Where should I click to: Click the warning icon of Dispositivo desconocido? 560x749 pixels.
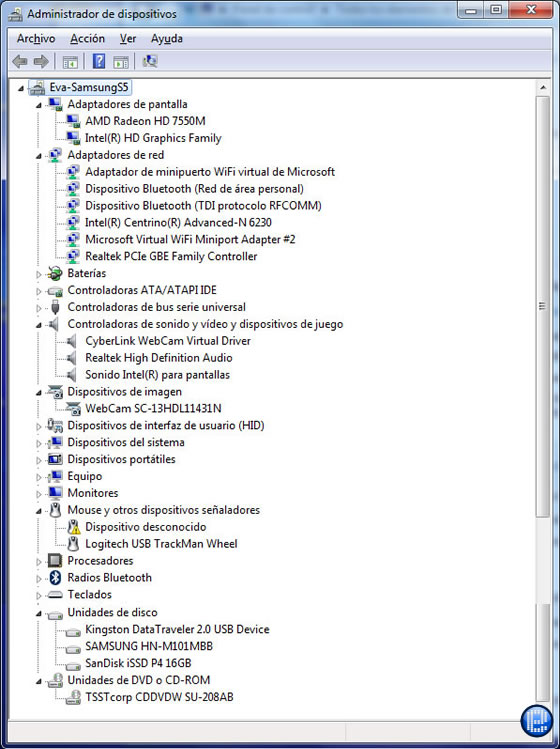click(73, 527)
